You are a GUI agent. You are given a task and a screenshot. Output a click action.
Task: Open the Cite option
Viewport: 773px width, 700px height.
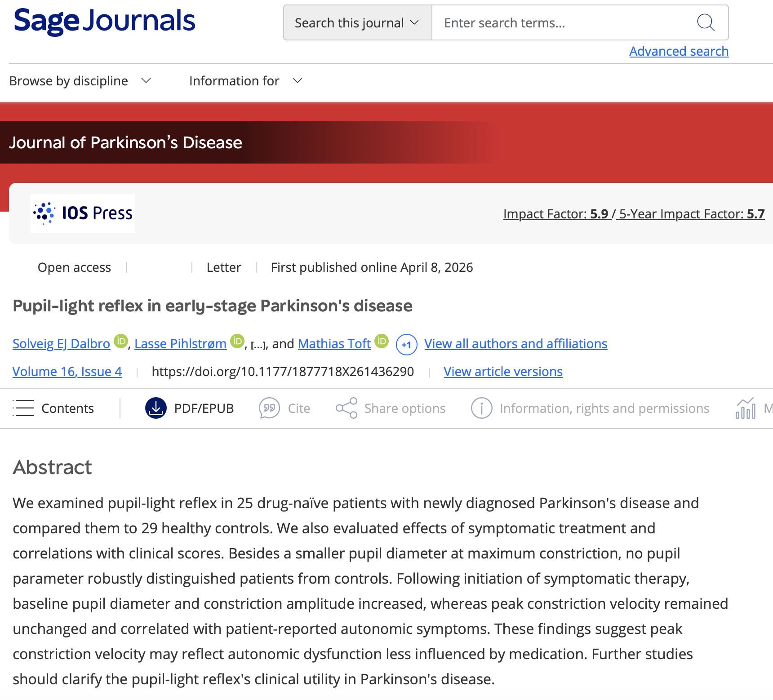pos(299,408)
